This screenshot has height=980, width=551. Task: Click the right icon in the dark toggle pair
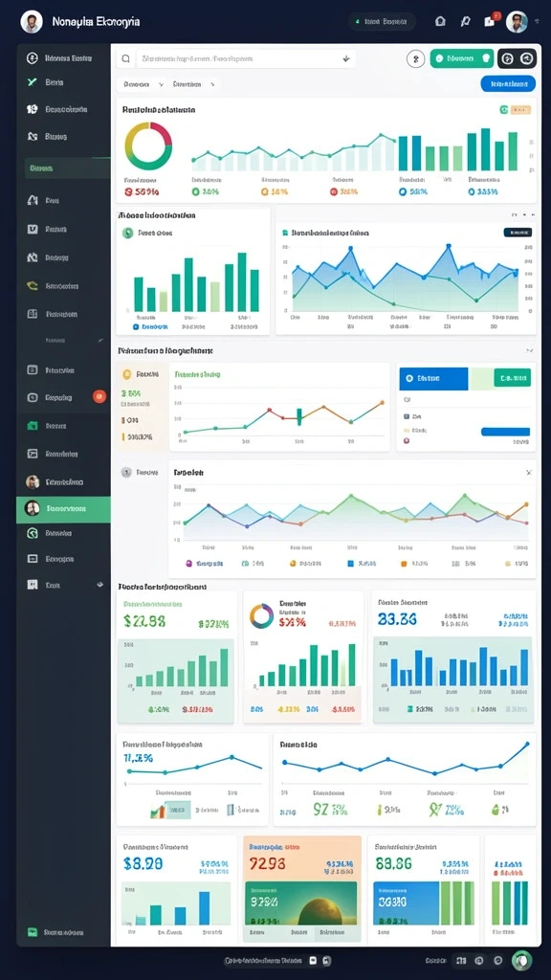coord(527,58)
